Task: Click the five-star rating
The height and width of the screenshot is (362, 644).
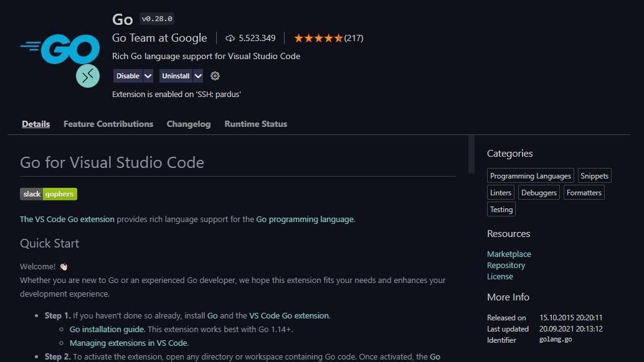Action: click(318, 38)
